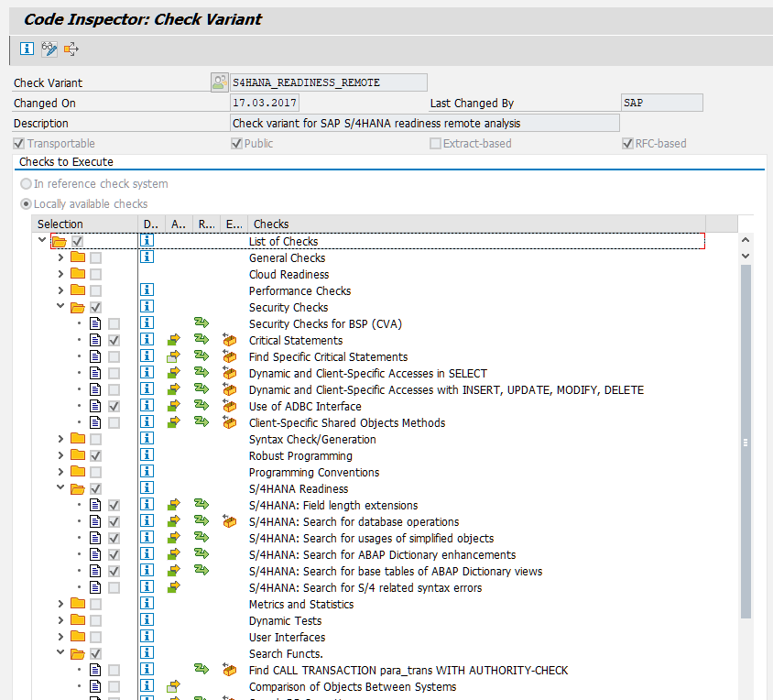The height and width of the screenshot is (700, 773).
Task: Click the user icon beside the Check Variant field
Action: (220, 82)
